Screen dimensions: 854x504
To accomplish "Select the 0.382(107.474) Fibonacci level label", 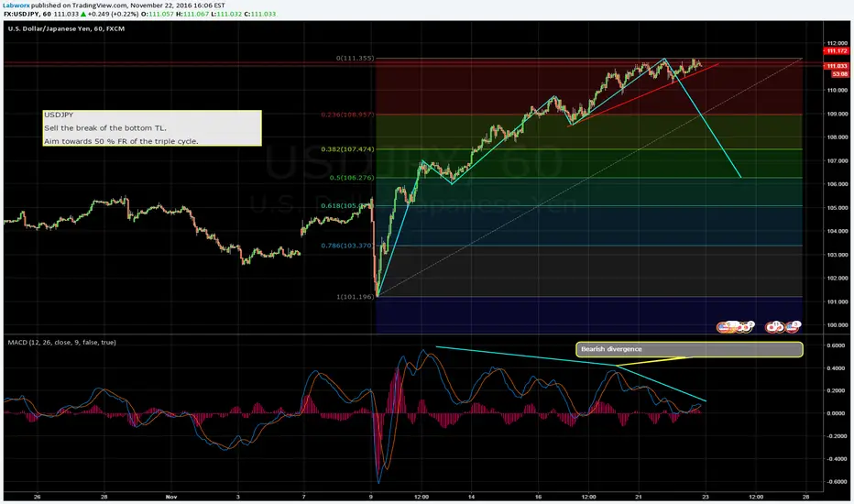I will (347, 148).
